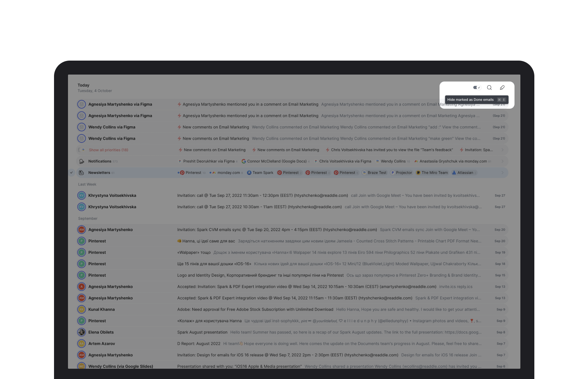Select the avatar for Kunal Khanna
This screenshot has width=588, height=379.
82,309
